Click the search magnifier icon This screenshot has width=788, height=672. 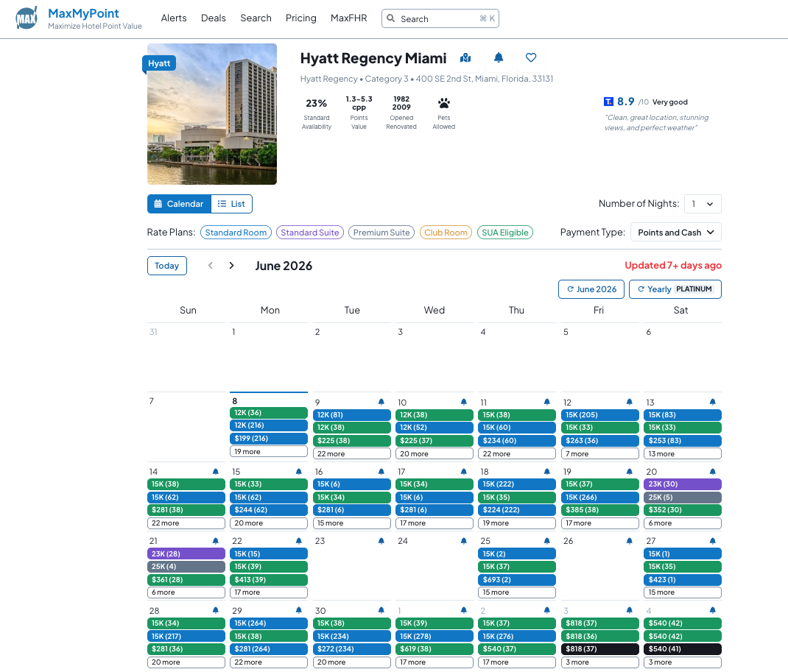390,18
